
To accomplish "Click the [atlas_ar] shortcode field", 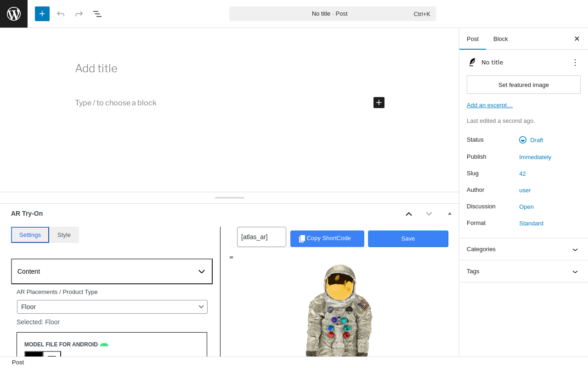I will 261,237.
